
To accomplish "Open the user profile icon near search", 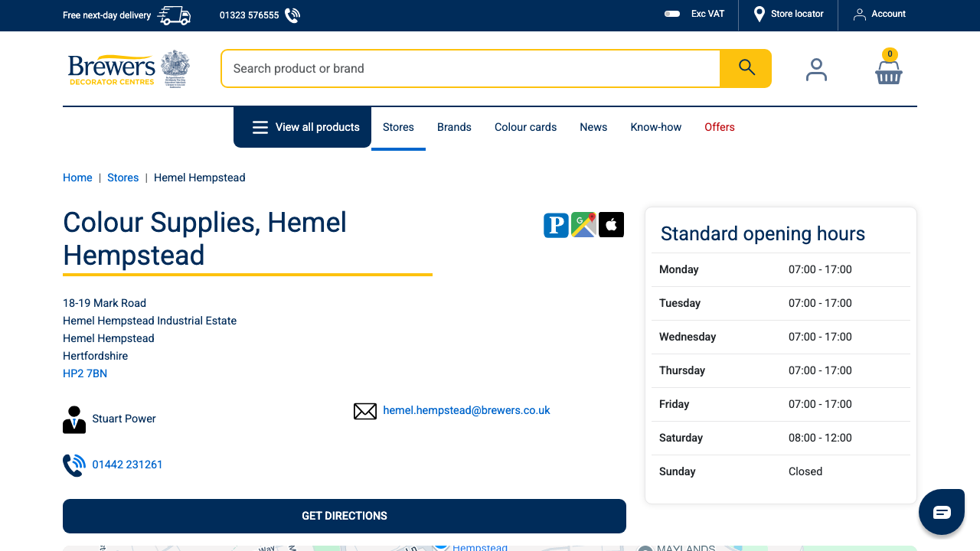I will [816, 70].
